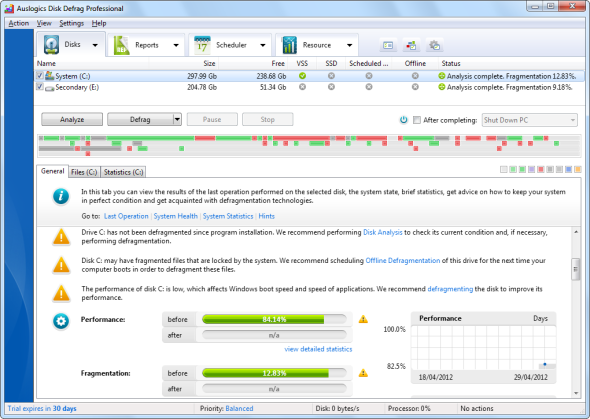The height and width of the screenshot is (419, 590).
Task: Toggle Scheduled indicator for System (C:)
Action: point(369,76)
